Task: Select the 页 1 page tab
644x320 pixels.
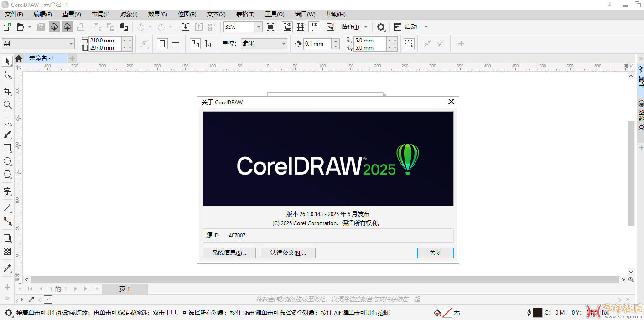Action: click(x=125, y=289)
